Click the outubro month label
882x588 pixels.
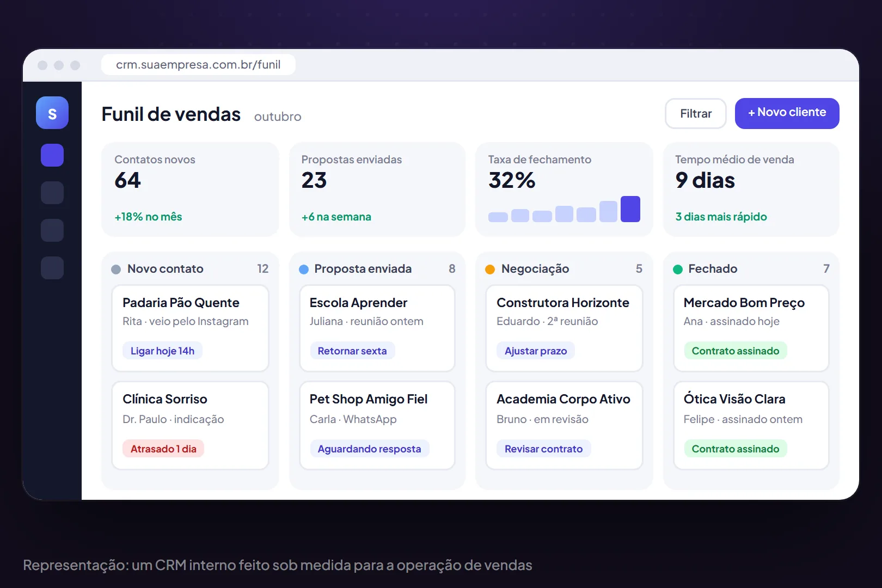278,117
